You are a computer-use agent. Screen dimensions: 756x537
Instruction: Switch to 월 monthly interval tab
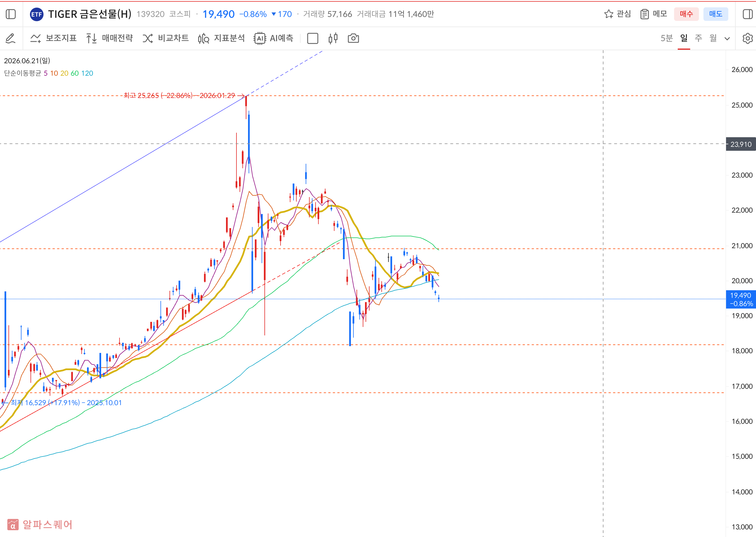click(713, 38)
